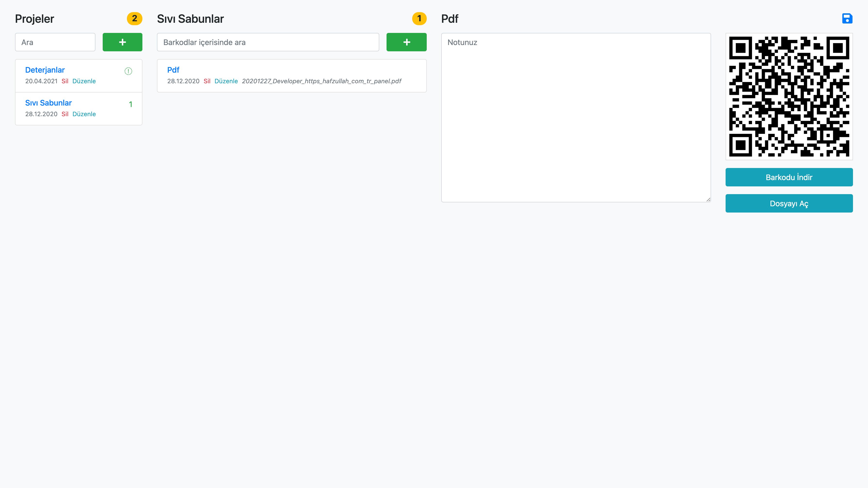
Task: Open the Sıvı Sabunlar project
Action: pyautogui.click(x=48, y=103)
